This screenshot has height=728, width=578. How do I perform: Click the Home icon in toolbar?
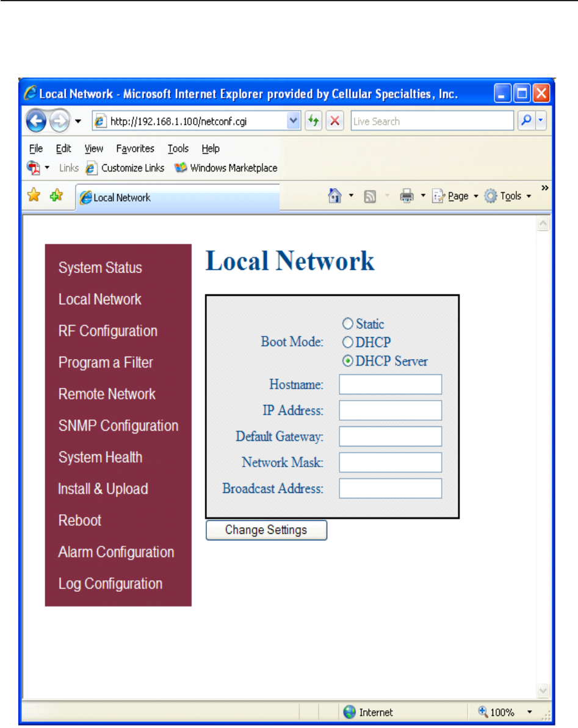(x=335, y=196)
